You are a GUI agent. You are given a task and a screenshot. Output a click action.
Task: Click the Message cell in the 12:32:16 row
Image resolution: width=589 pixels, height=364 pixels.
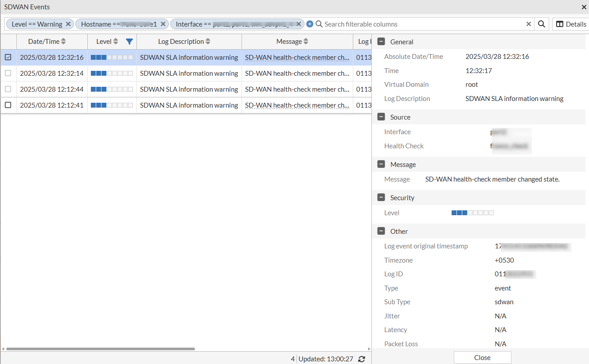(x=297, y=57)
